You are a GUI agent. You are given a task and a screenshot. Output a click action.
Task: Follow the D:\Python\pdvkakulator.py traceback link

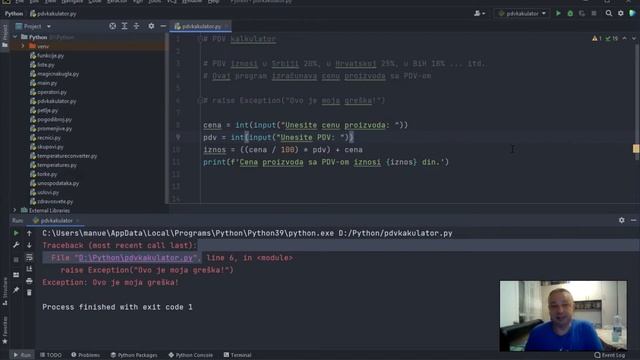[x=135, y=258]
